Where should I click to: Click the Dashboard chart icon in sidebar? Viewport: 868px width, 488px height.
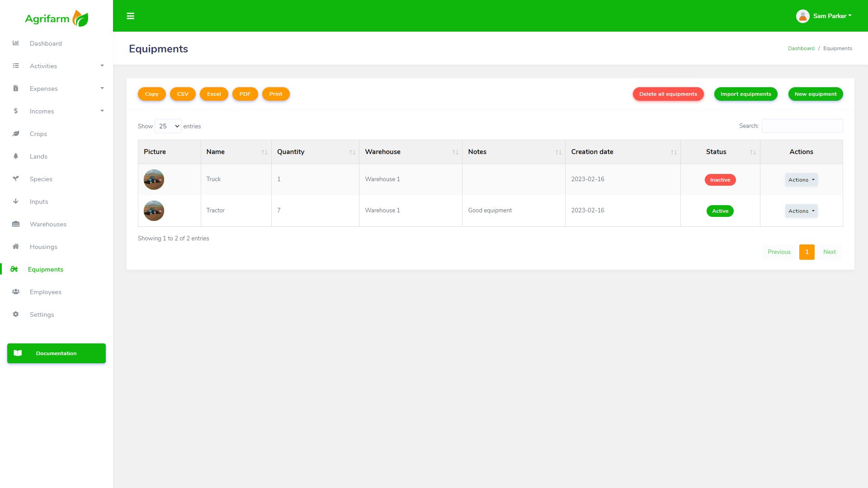pos(16,43)
